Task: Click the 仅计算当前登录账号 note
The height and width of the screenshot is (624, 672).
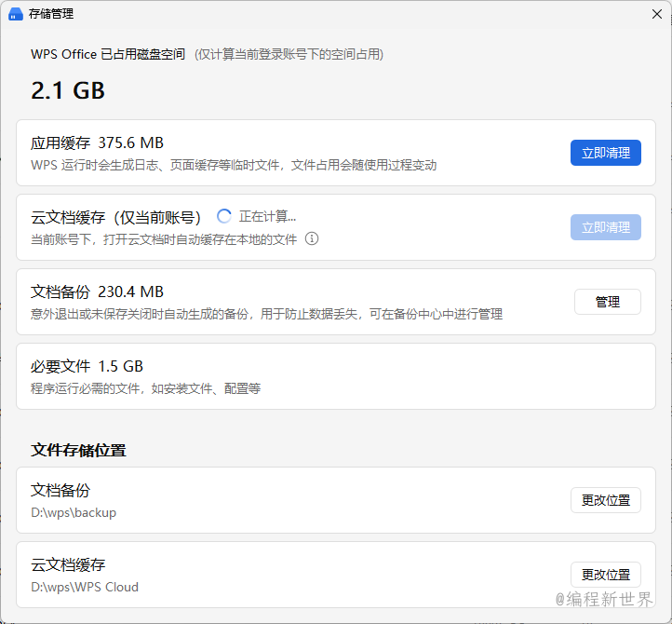Action: (x=289, y=54)
